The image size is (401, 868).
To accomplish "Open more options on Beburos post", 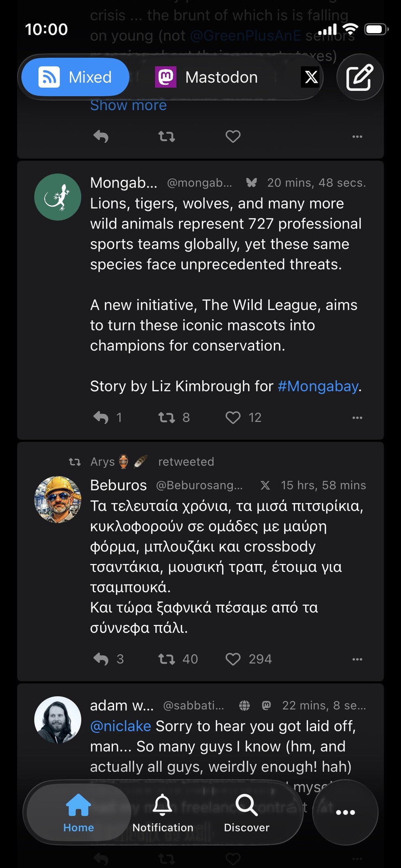I will 357,659.
